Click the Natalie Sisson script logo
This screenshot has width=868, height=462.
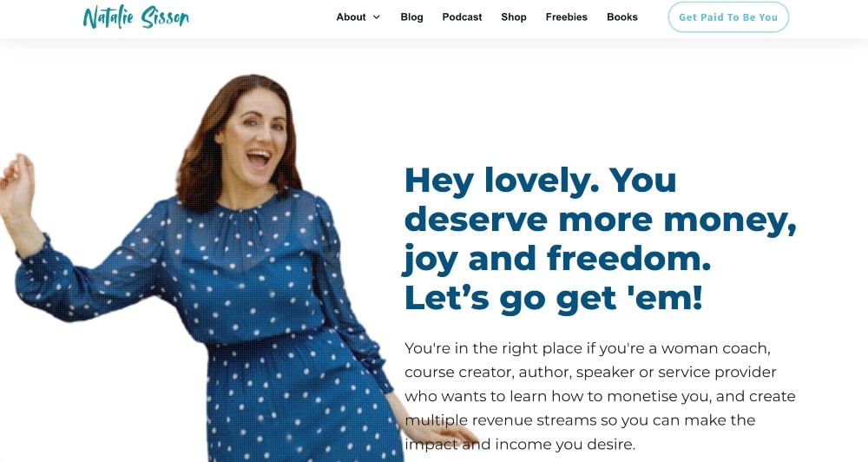tap(136, 17)
